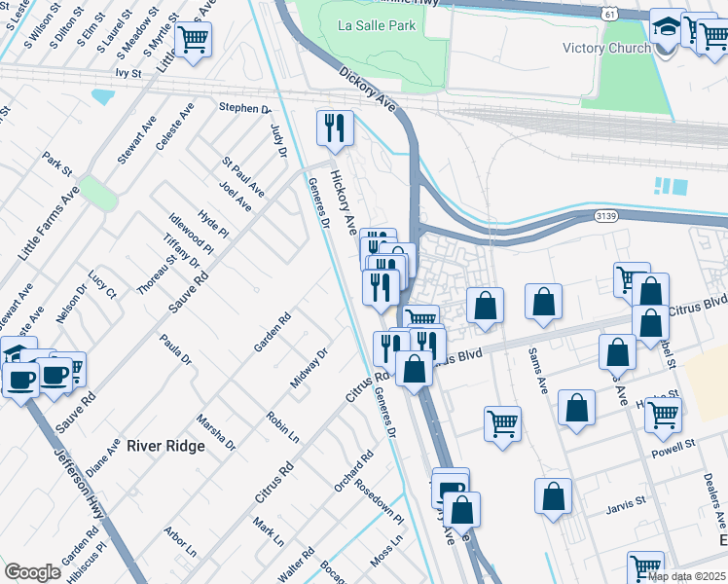This screenshot has height=584, width=728.
Task: Select the restaurant marker beside Stephen Dr
Action: (x=335, y=129)
